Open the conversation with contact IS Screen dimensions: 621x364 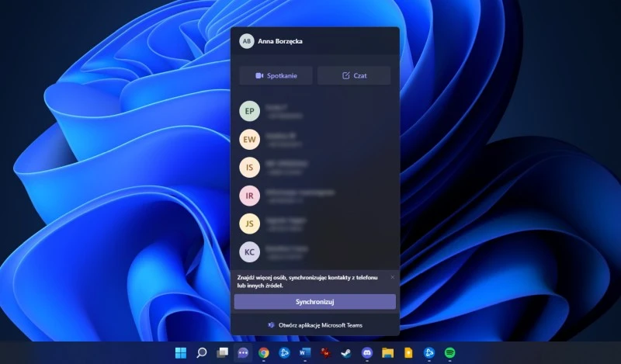point(249,168)
